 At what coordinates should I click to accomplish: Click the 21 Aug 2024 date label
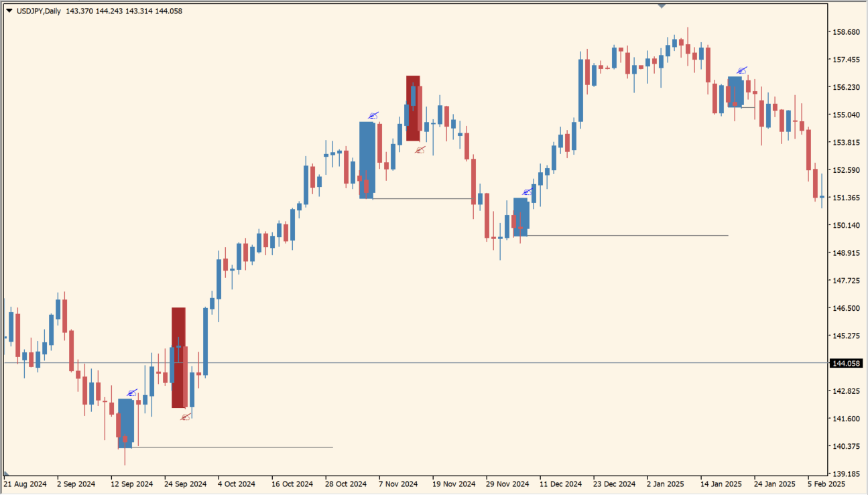pos(25,484)
